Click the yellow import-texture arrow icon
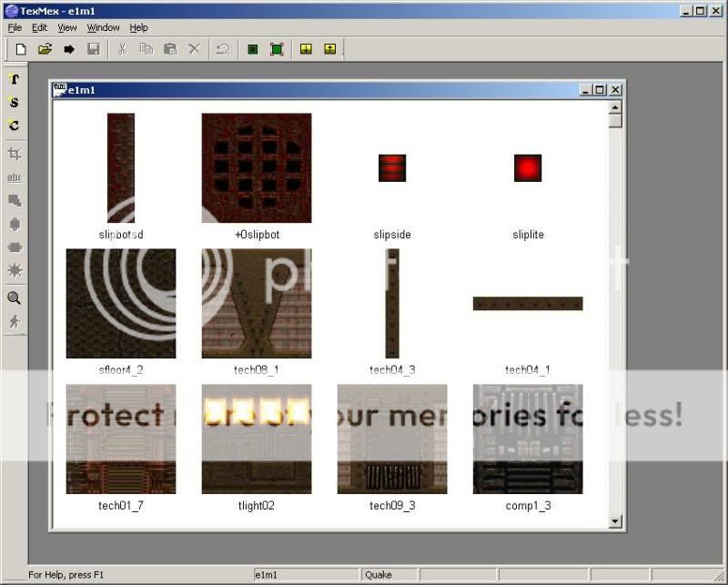Screen dimensions: 728x585 [308, 48]
